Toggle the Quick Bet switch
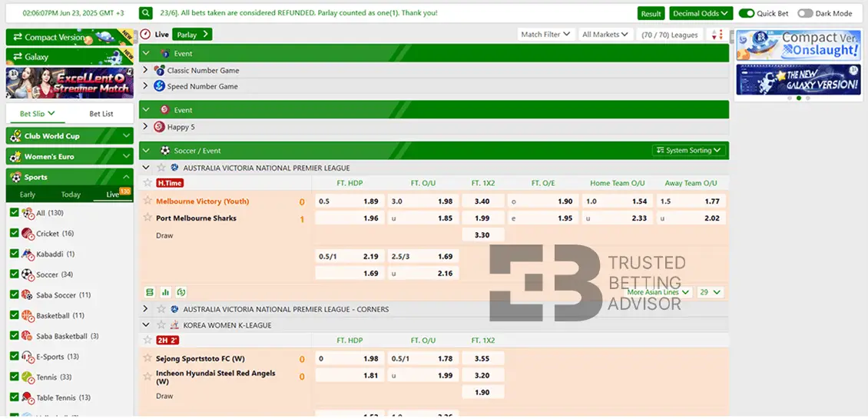 pyautogui.click(x=746, y=13)
